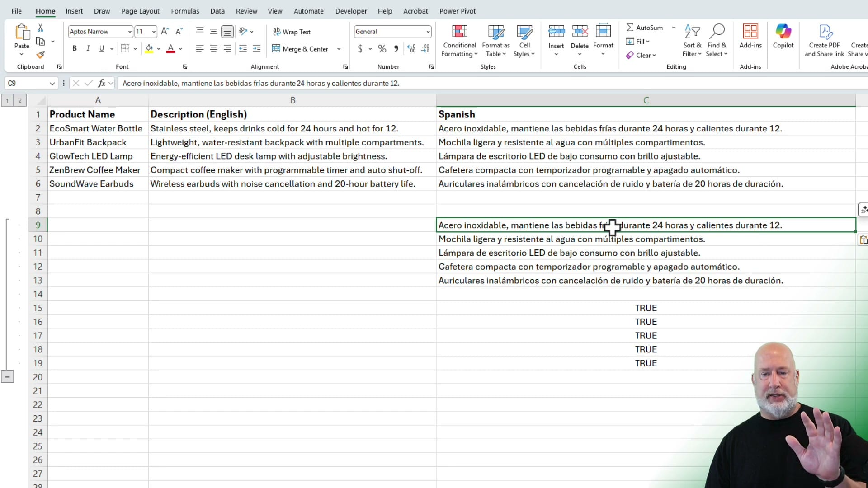The image size is (868, 488).
Task: Select the Format Painter tool
Action: 41,55
